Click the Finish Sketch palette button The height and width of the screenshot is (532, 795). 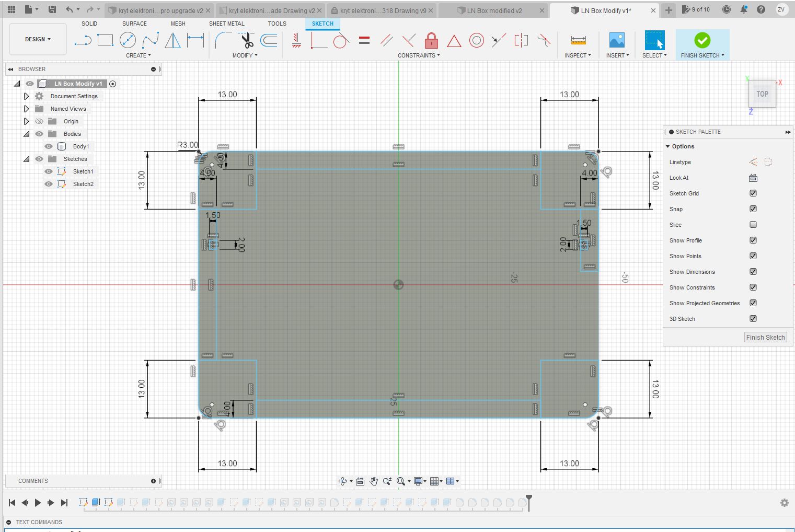coord(765,338)
